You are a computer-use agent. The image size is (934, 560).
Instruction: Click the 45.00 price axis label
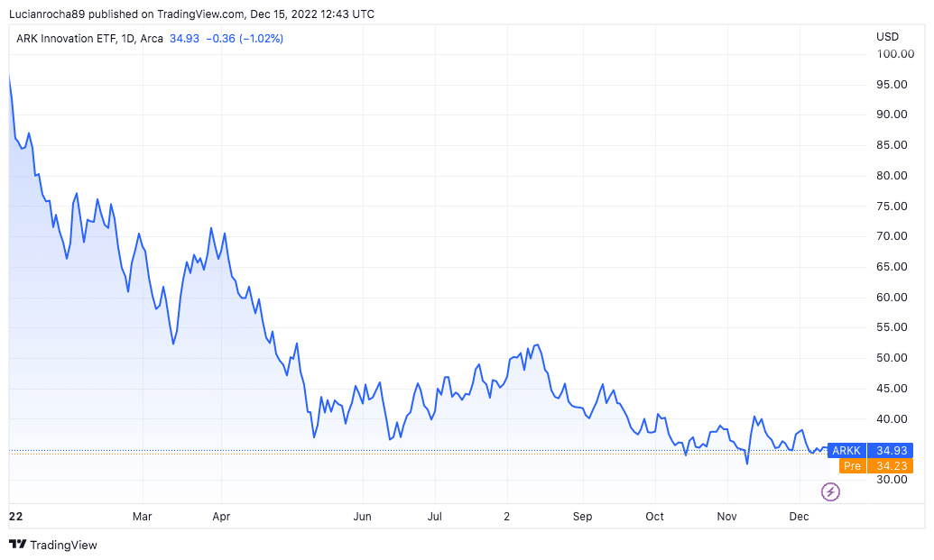coord(892,389)
